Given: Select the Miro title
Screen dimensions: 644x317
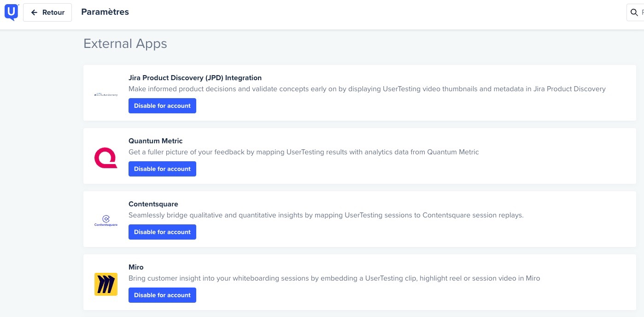Looking at the screenshot, I should (136, 267).
